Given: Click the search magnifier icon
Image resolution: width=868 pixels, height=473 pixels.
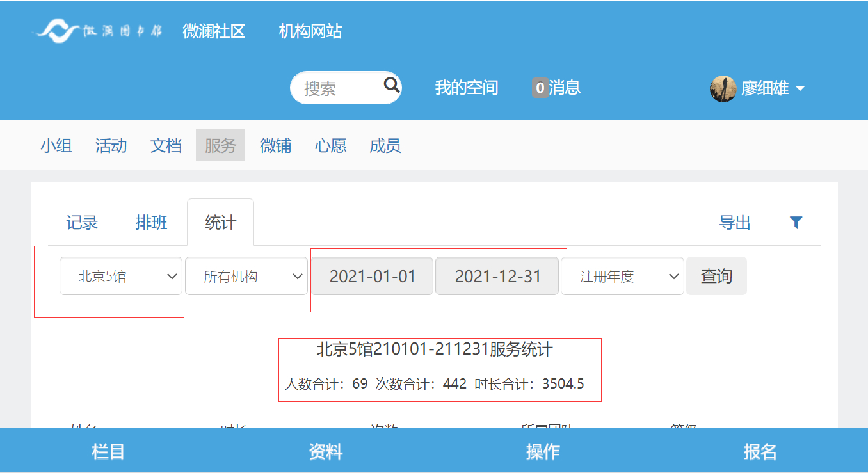Looking at the screenshot, I should [x=391, y=85].
